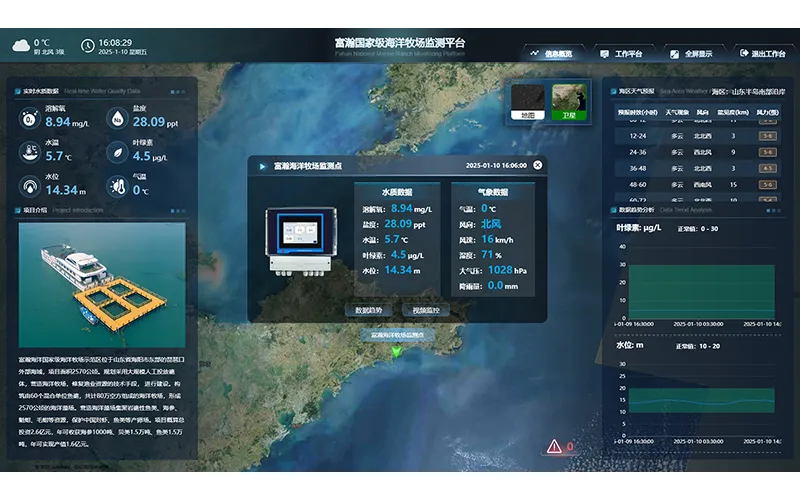The width and height of the screenshot is (800, 500).
Task: Click 退出工作台 to exit workbench
Action: click(x=762, y=53)
